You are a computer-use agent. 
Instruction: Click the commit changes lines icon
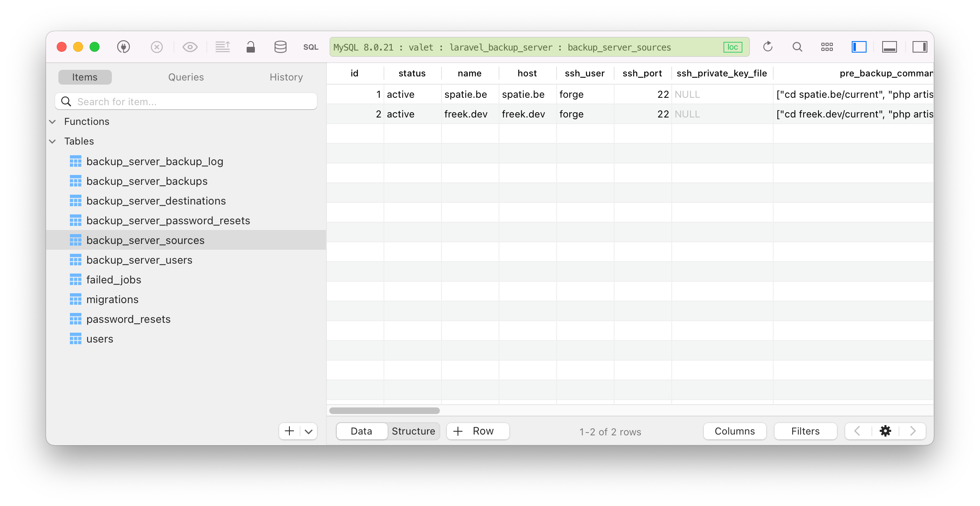(x=223, y=47)
